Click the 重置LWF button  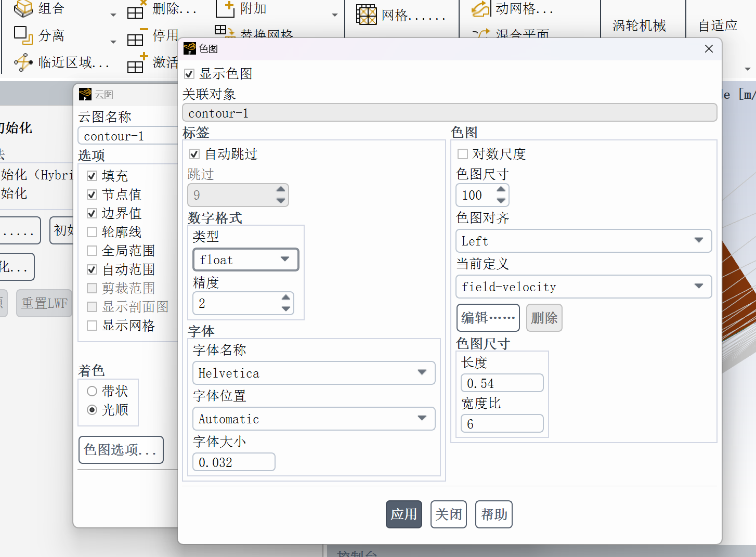[44, 303]
